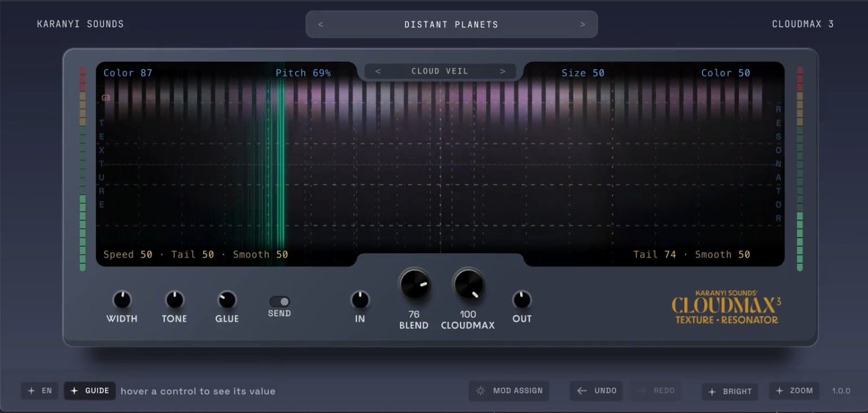Click the texture Color 87 value
The height and width of the screenshot is (413, 868).
(x=128, y=73)
